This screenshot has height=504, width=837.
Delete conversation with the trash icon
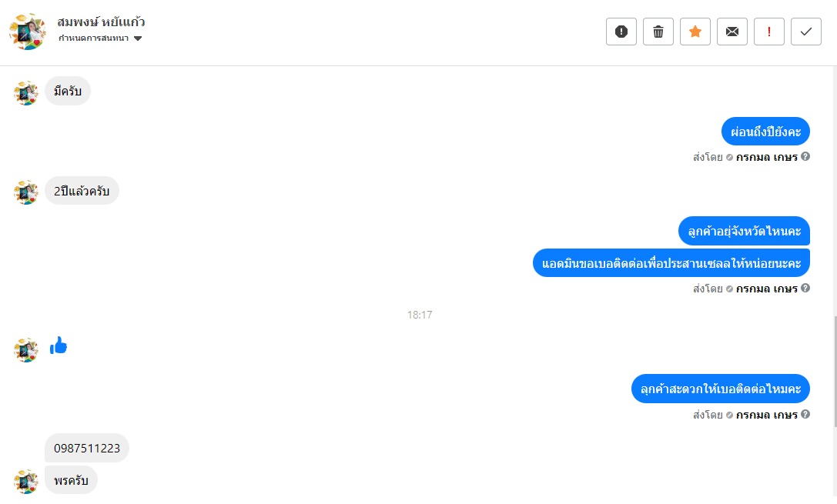(658, 32)
